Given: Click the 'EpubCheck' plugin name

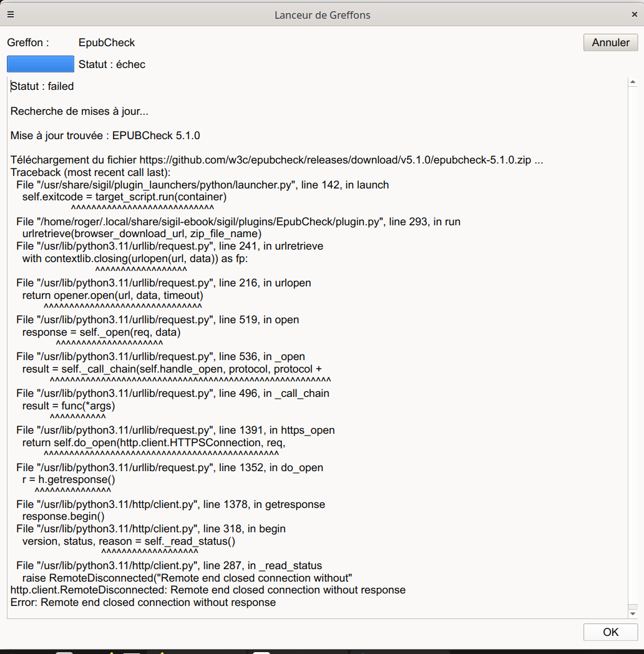Looking at the screenshot, I should point(106,42).
